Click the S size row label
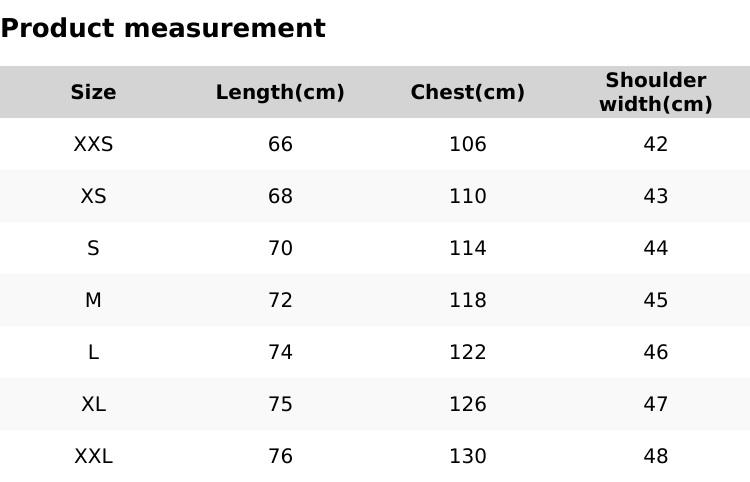 pos(93,248)
